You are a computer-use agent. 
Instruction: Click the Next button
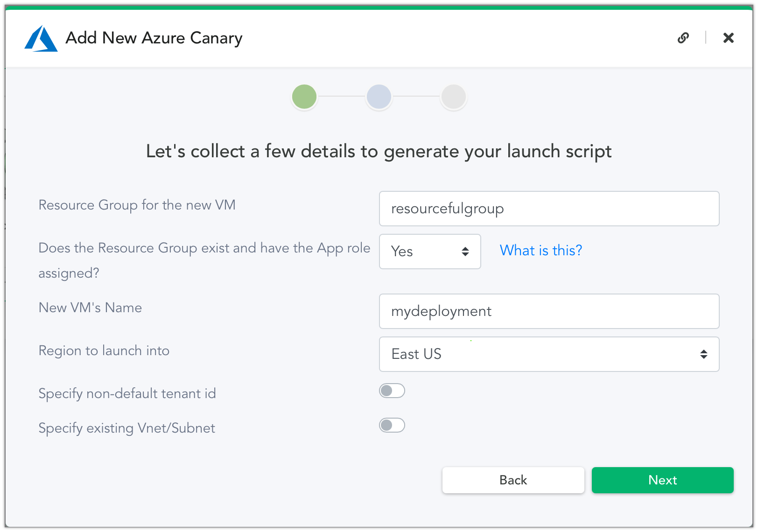point(662,480)
